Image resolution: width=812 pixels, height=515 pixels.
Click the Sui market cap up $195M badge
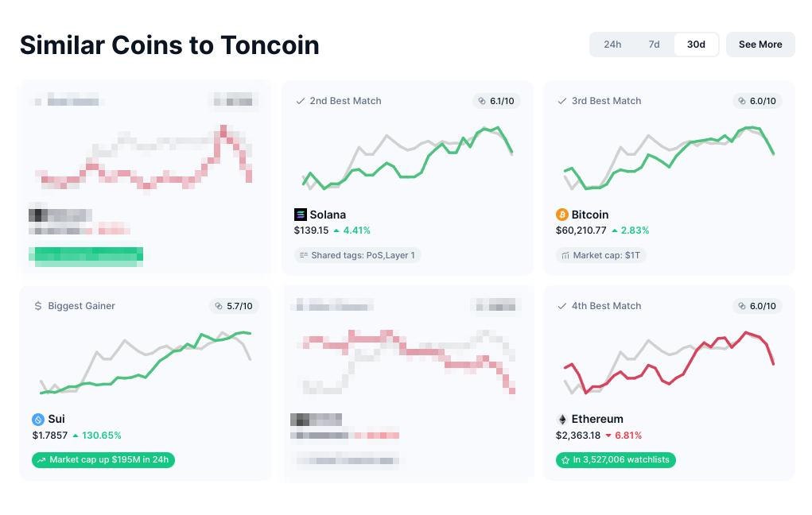pos(103,459)
